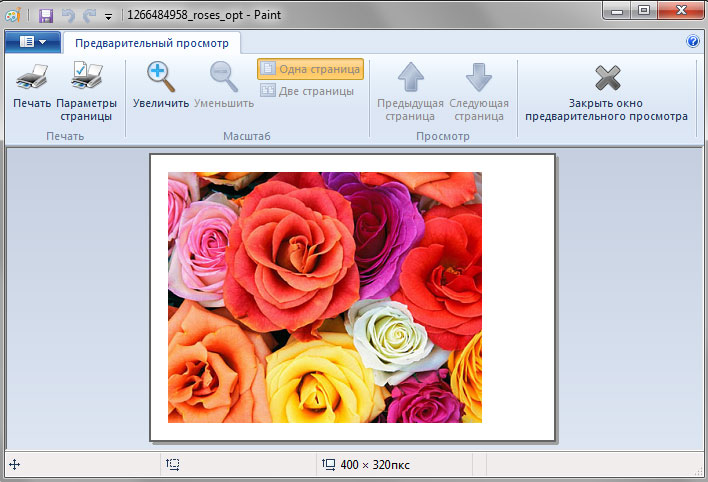708x482 pixels.
Task: Go to Предыдущая страница with up arrow
Action: [x=411, y=77]
